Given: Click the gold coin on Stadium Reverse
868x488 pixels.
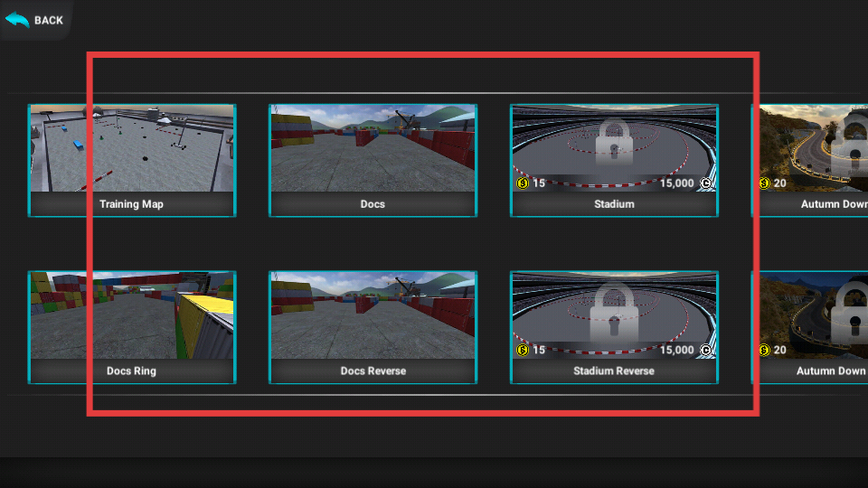Looking at the screenshot, I should (x=523, y=350).
